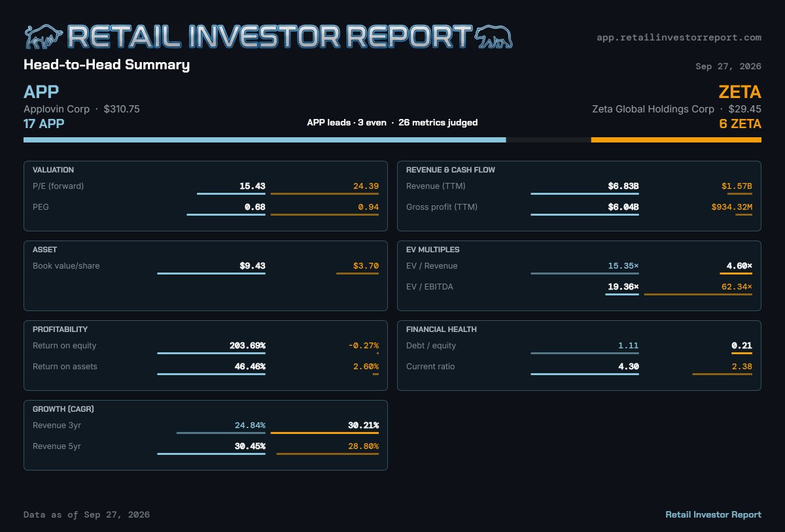Click APP current ratio 4.30
The width and height of the screenshot is (785, 532).
[x=629, y=367]
